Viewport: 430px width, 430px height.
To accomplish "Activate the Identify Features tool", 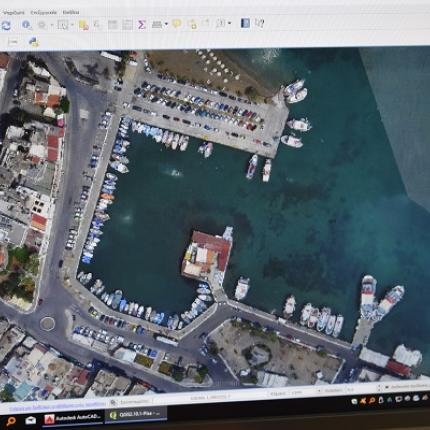I will (26, 25).
